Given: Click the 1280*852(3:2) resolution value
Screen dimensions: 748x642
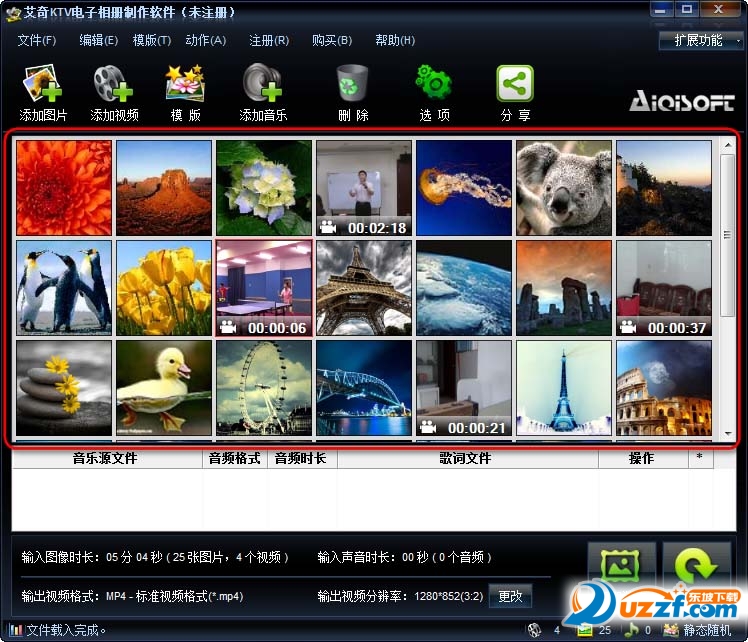Looking at the screenshot, I should point(448,596).
